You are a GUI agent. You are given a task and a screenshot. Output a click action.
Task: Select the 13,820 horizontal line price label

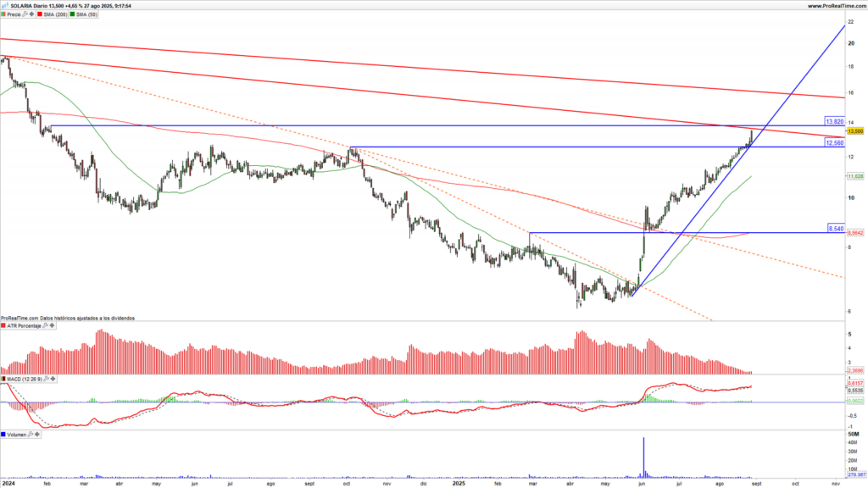pos(834,122)
